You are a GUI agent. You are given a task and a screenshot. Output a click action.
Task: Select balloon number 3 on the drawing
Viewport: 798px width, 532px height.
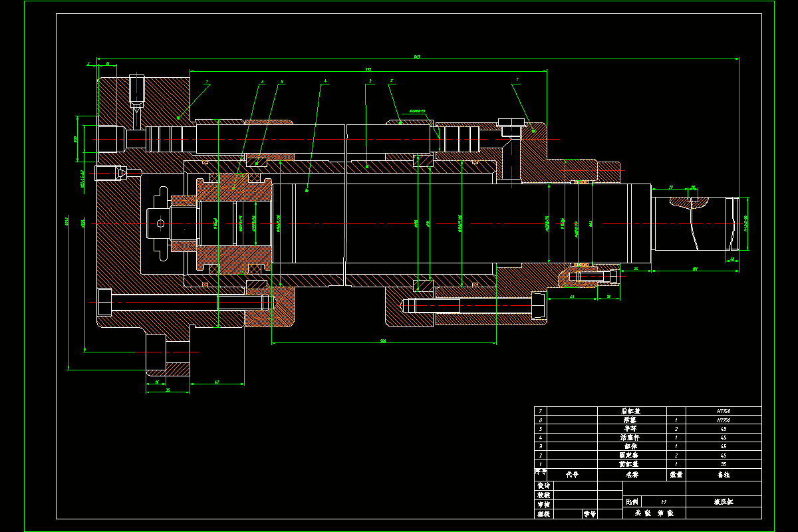(370, 82)
